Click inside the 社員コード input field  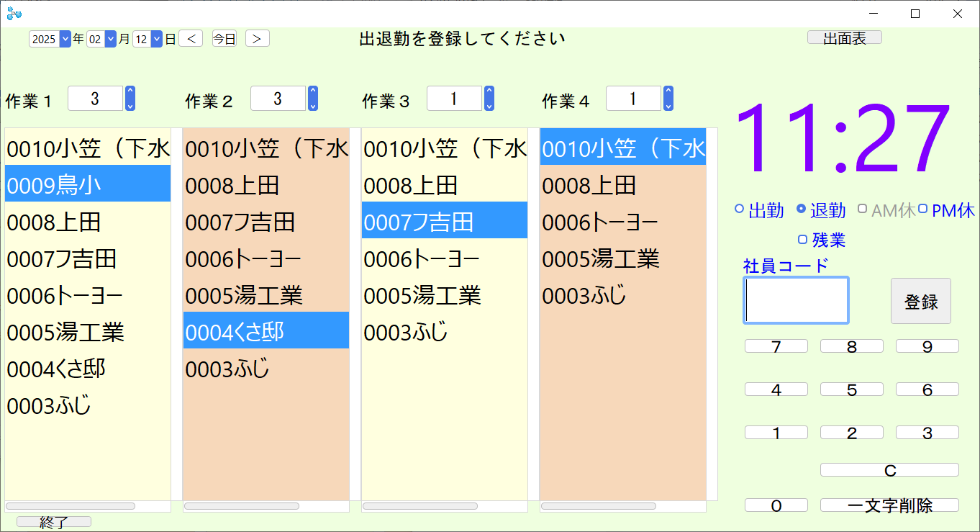(x=795, y=300)
